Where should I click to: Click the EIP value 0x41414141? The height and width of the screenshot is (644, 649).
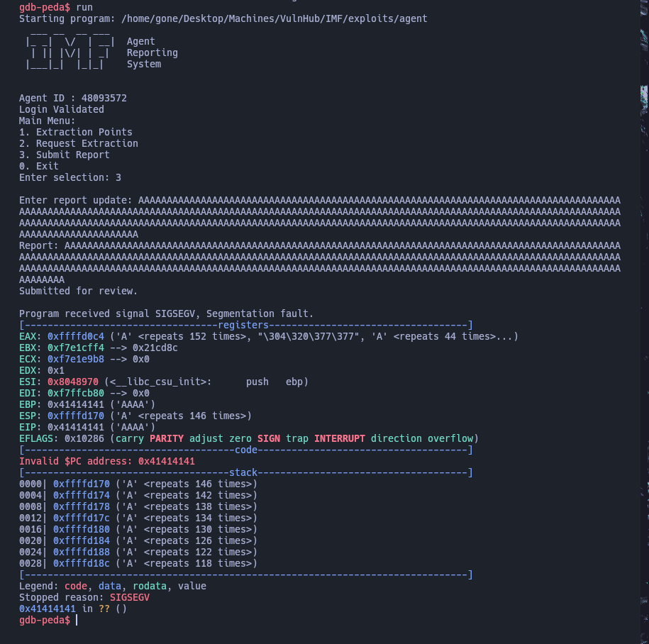click(x=76, y=427)
